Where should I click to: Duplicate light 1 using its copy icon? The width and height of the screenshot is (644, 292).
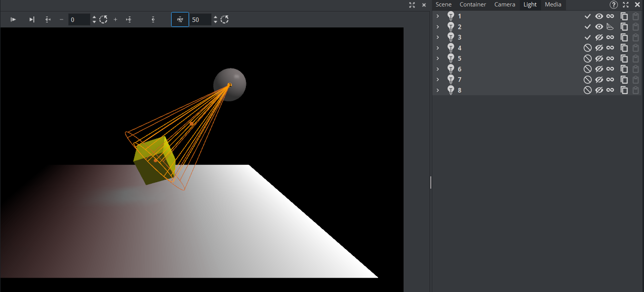pos(624,15)
